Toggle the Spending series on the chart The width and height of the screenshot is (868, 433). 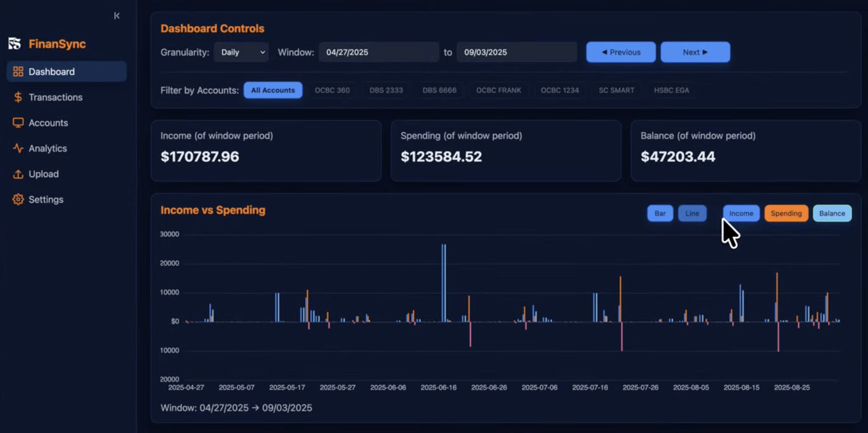786,213
